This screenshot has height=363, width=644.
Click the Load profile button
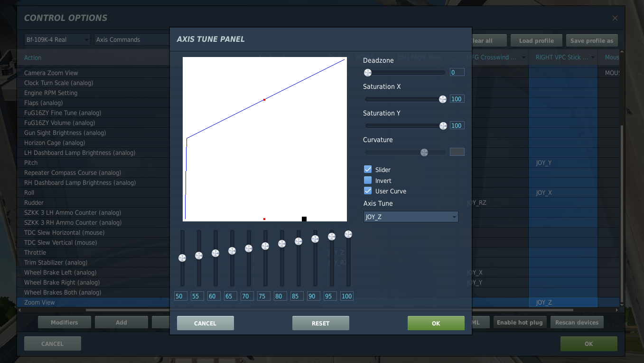536,40
